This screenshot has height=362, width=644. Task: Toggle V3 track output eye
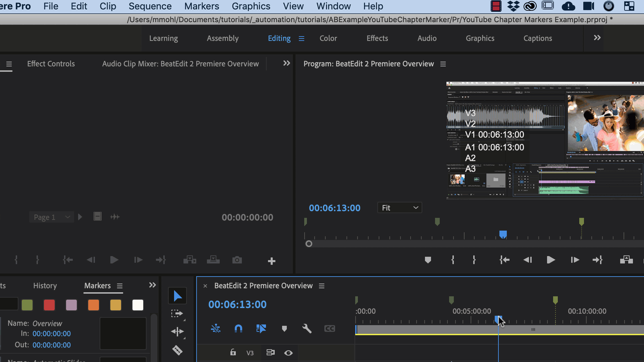[288, 353]
